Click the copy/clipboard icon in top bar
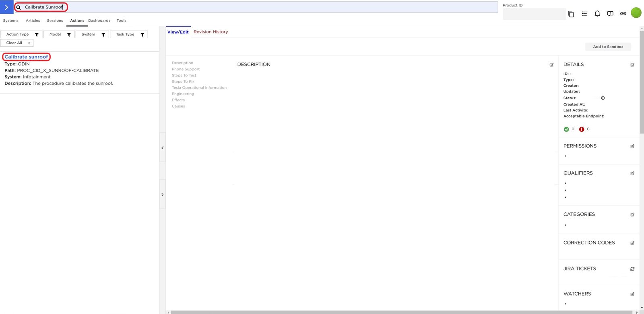 click(x=571, y=14)
